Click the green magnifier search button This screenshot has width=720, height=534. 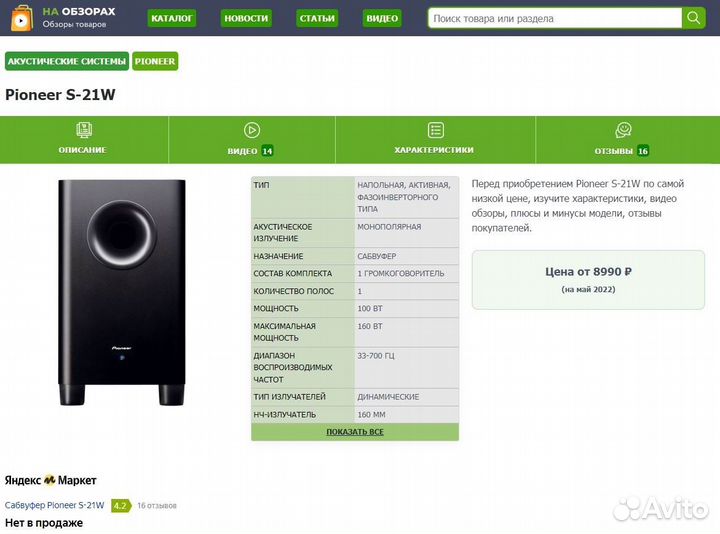pyautogui.click(x=693, y=18)
